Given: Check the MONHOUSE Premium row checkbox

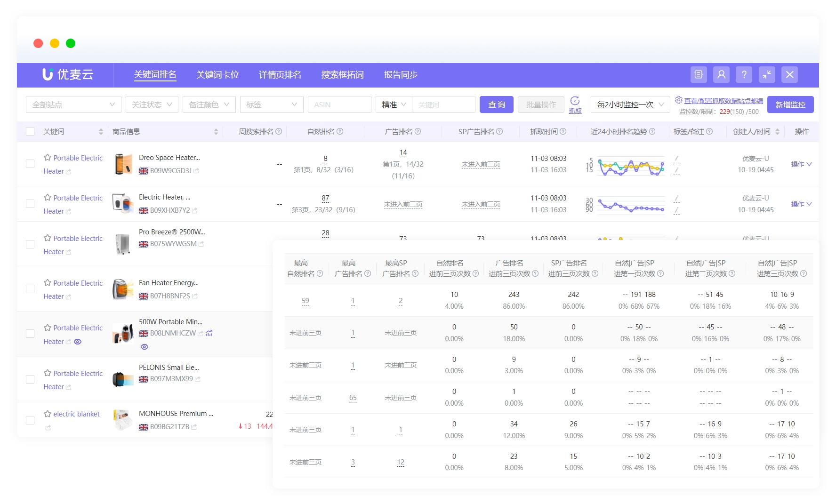Looking at the screenshot, I should click(x=30, y=420).
